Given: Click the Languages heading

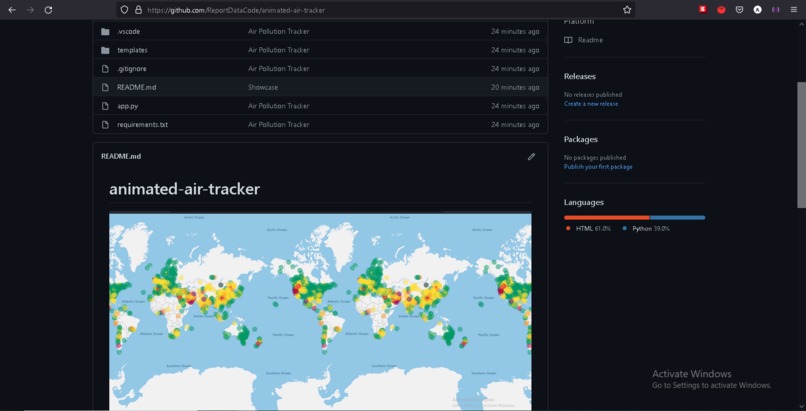Looking at the screenshot, I should 584,202.
